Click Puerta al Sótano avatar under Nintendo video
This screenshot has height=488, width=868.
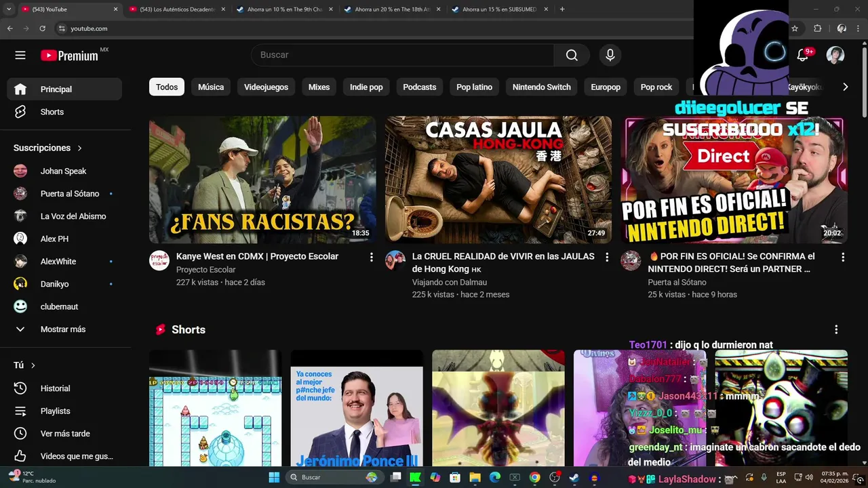631,260
